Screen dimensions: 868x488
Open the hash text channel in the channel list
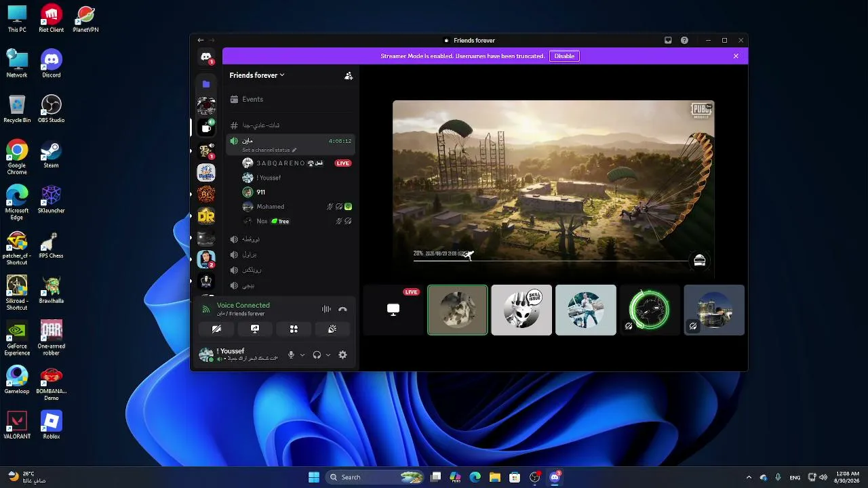coord(292,125)
